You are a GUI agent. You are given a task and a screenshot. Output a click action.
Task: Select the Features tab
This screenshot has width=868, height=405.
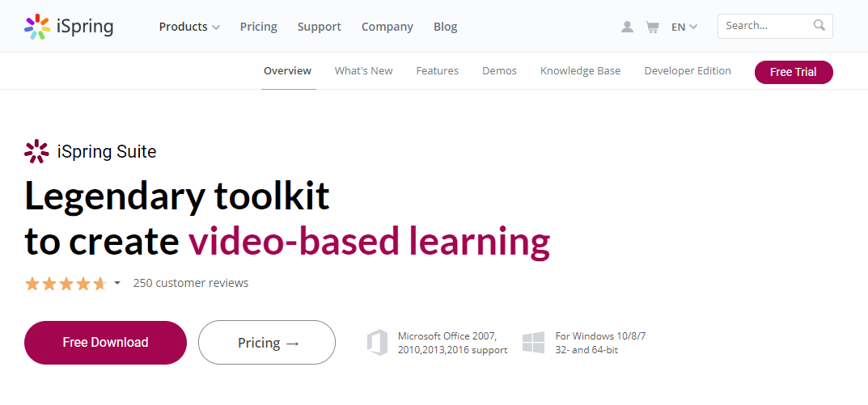click(x=438, y=71)
